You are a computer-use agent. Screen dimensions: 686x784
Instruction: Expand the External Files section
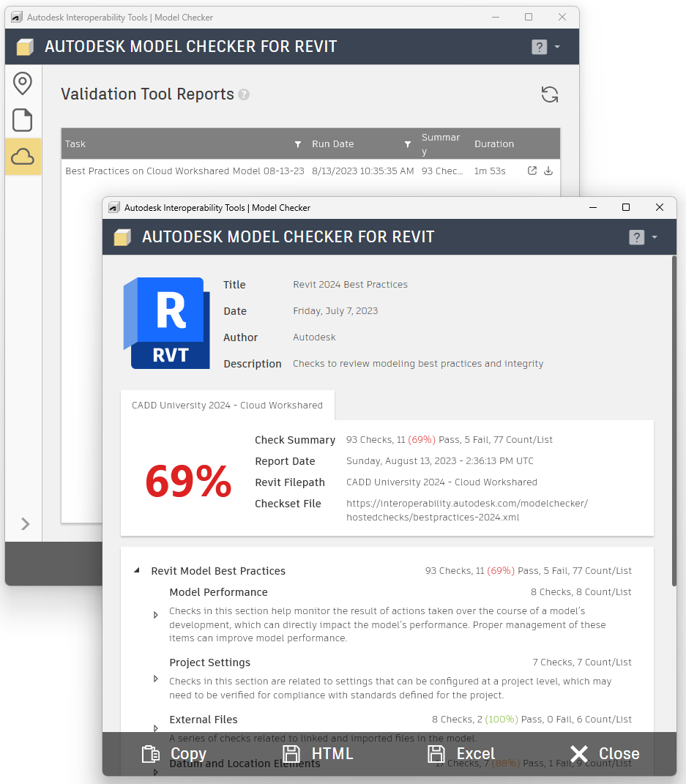click(155, 728)
